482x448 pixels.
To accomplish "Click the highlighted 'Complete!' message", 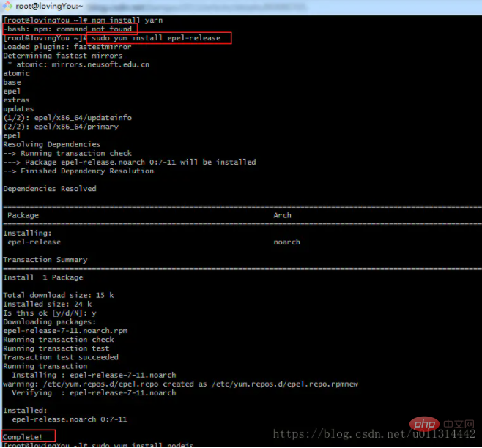I will pos(23,436).
